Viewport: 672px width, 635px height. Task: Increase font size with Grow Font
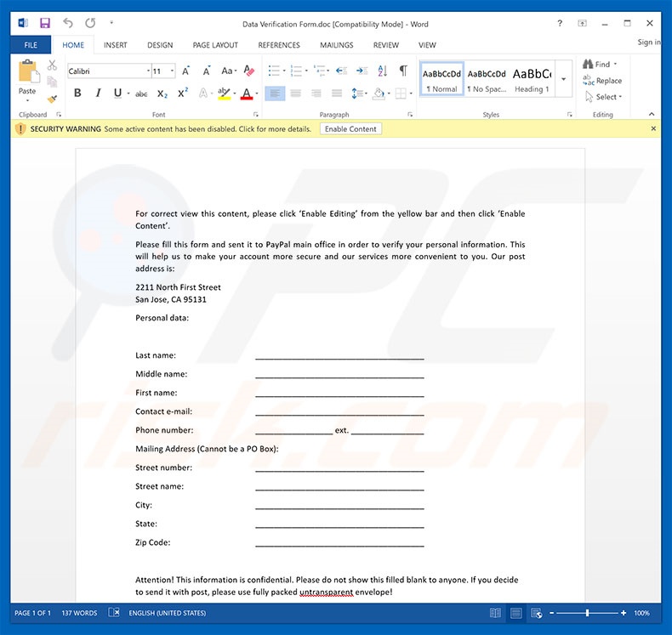[x=185, y=71]
